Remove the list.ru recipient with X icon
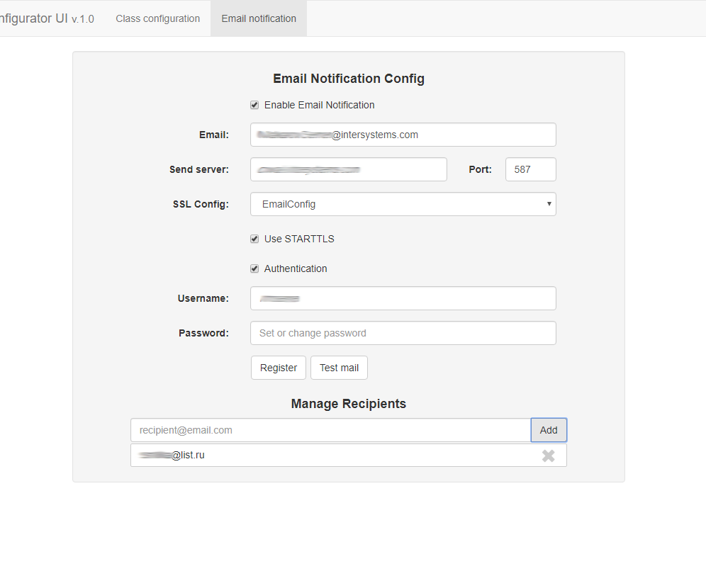This screenshot has width=706, height=588. tap(548, 456)
